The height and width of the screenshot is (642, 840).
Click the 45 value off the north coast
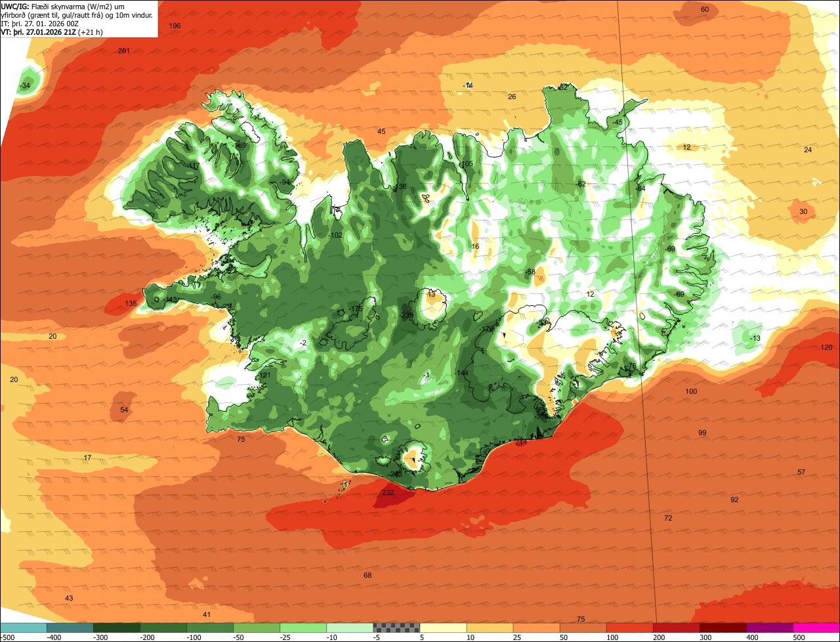(381, 131)
